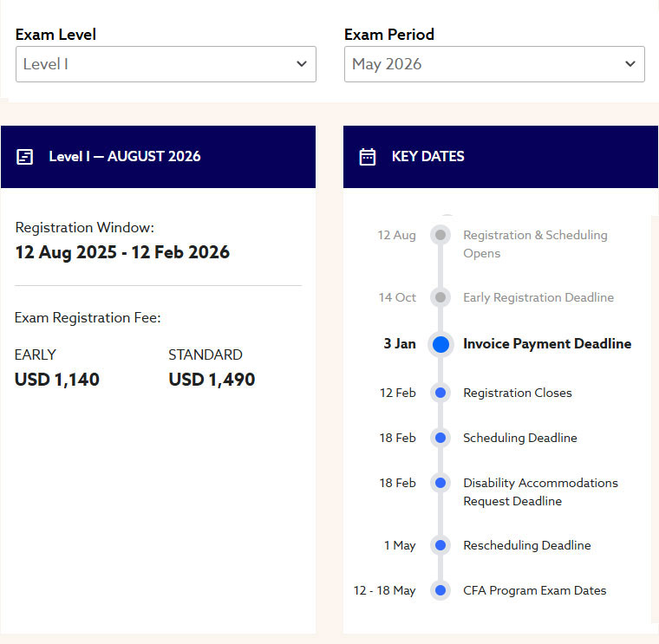The image size is (659, 644).
Task: Click the KEY DATES header title
Action: [427, 157]
